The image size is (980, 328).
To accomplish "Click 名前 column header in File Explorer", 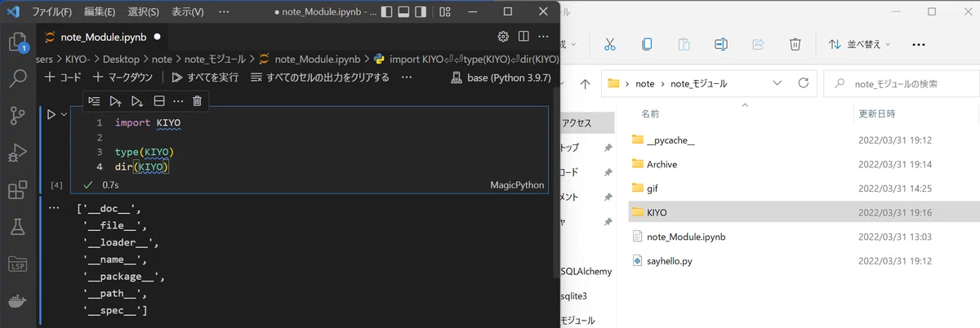I will [x=650, y=113].
